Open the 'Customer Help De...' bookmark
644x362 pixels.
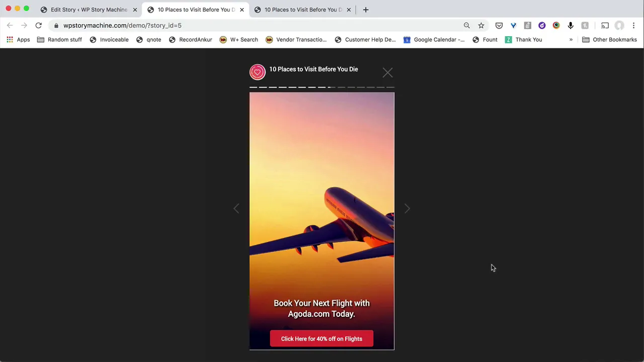click(365, 40)
